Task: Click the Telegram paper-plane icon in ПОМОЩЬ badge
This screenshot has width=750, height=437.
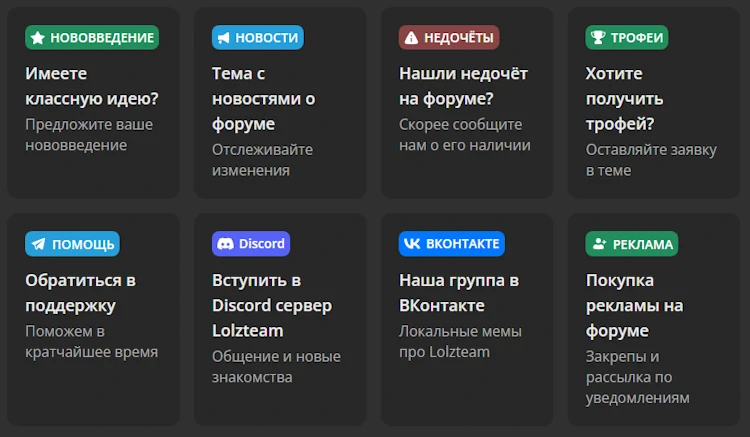Action: (38, 244)
